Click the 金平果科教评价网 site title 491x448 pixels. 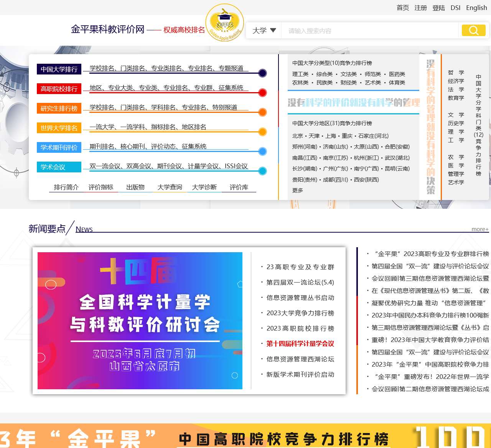point(108,30)
